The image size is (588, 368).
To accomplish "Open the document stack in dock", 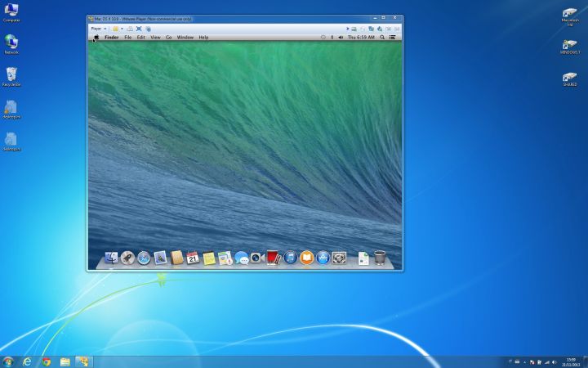I will coord(363,258).
